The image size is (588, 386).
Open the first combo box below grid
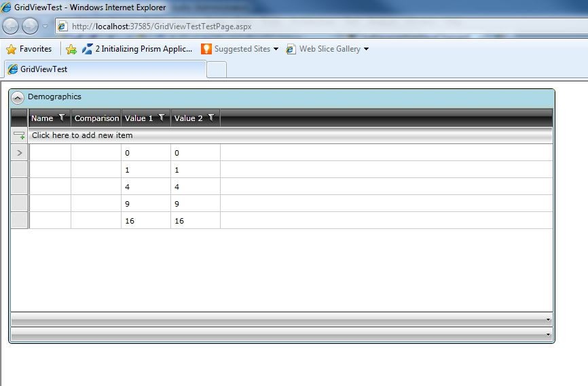coord(282,320)
